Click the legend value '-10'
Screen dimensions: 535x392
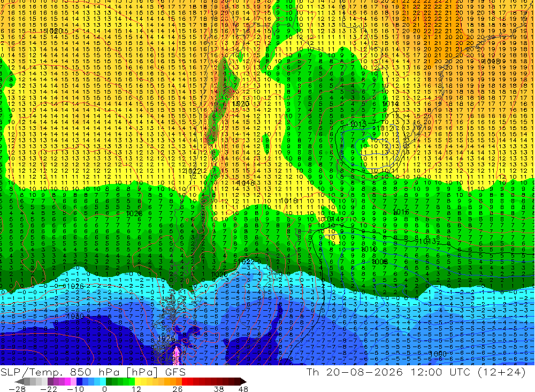(x=75, y=389)
